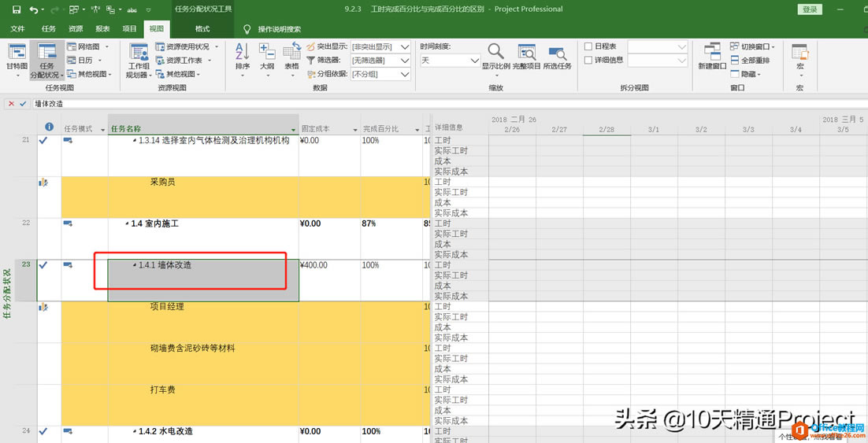
Task: Click the 日历 view icon
Action: (72, 61)
